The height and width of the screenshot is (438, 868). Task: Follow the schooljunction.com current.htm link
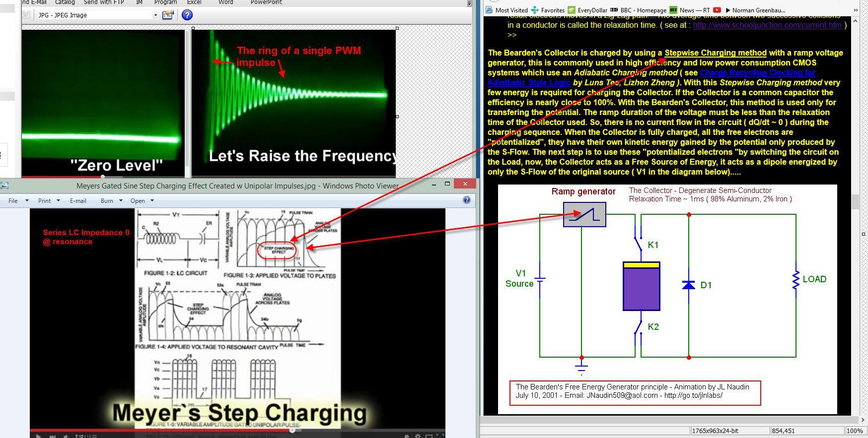click(768, 25)
